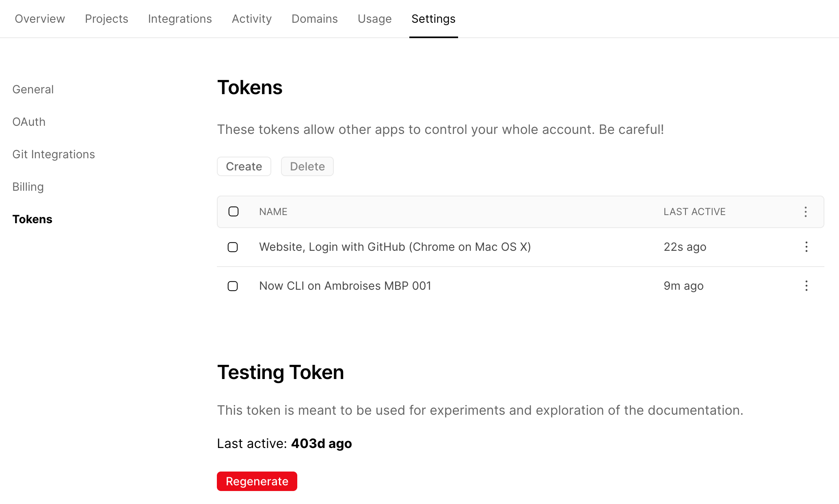The image size is (839, 504).
Task: Check the Usage tab
Action: (x=374, y=19)
